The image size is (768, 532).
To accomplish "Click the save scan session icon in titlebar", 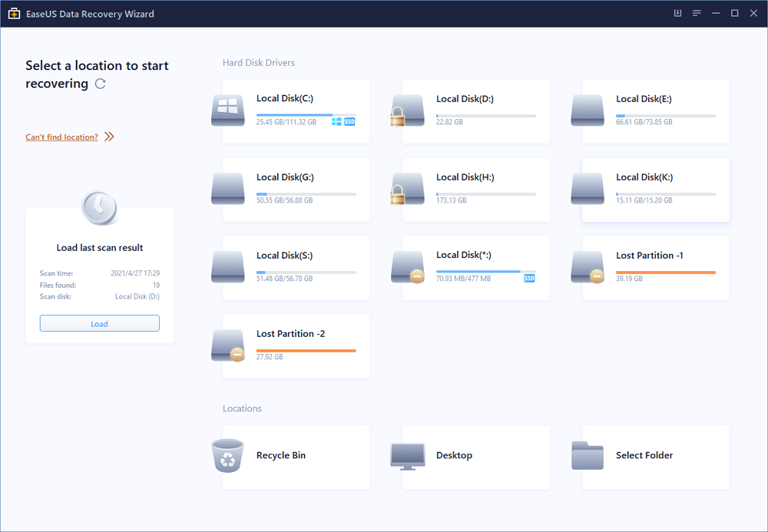I will point(677,13).
